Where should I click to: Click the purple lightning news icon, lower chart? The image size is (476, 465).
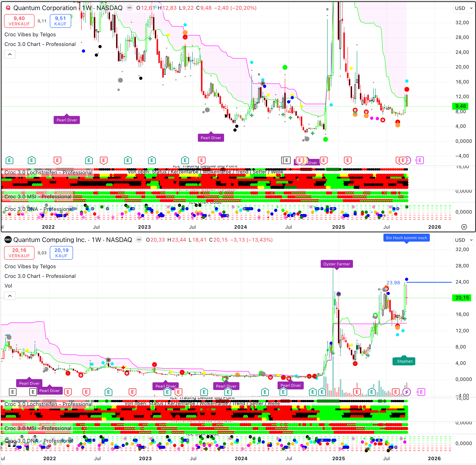tap(406, 392)
